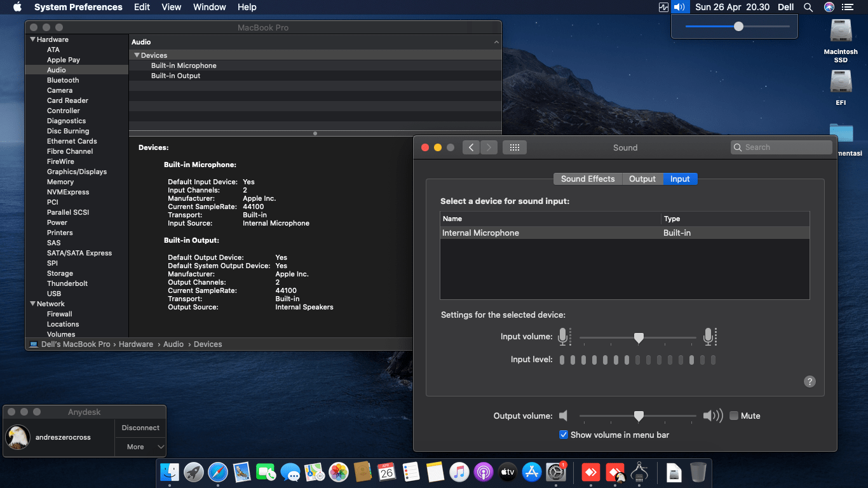The height and width of the screenshot is (488, 868).
Task: Click the volume speaker icon in menu bar
Action: pyautogui.click(x=680, y=7)
